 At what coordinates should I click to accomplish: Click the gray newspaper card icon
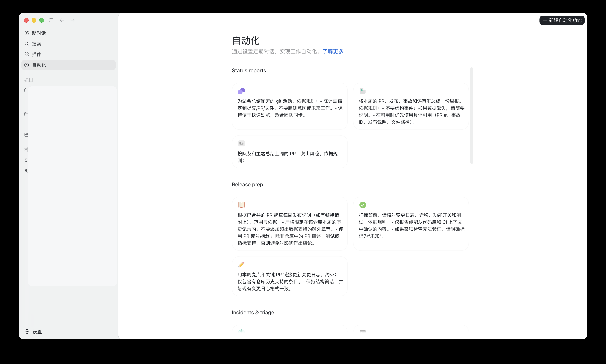click(x=241, y=143)
